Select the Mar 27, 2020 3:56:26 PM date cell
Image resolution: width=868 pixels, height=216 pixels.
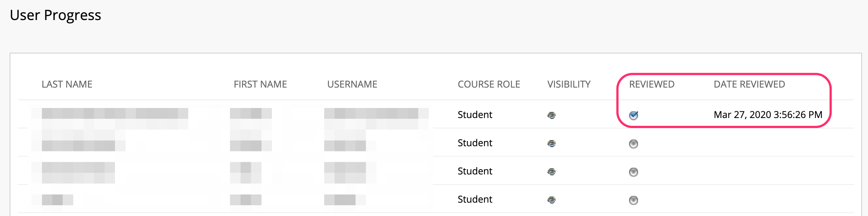(x=768, y=115)
